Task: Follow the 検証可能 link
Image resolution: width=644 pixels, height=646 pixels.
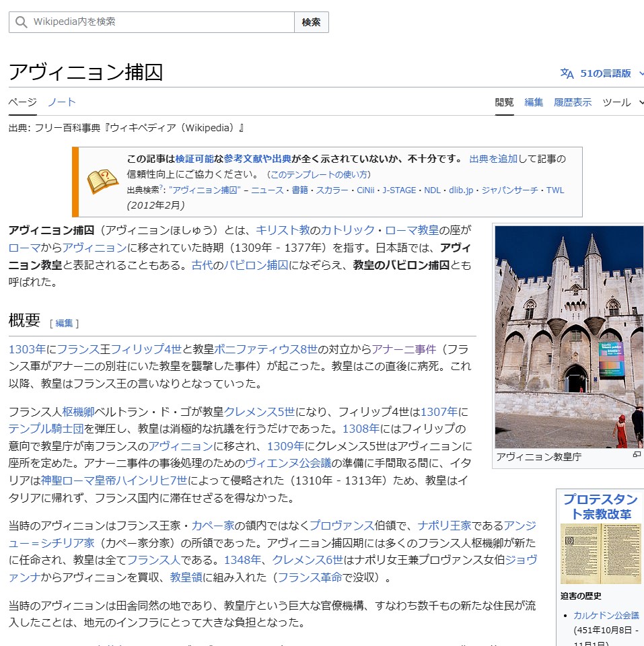Action: 194,159
